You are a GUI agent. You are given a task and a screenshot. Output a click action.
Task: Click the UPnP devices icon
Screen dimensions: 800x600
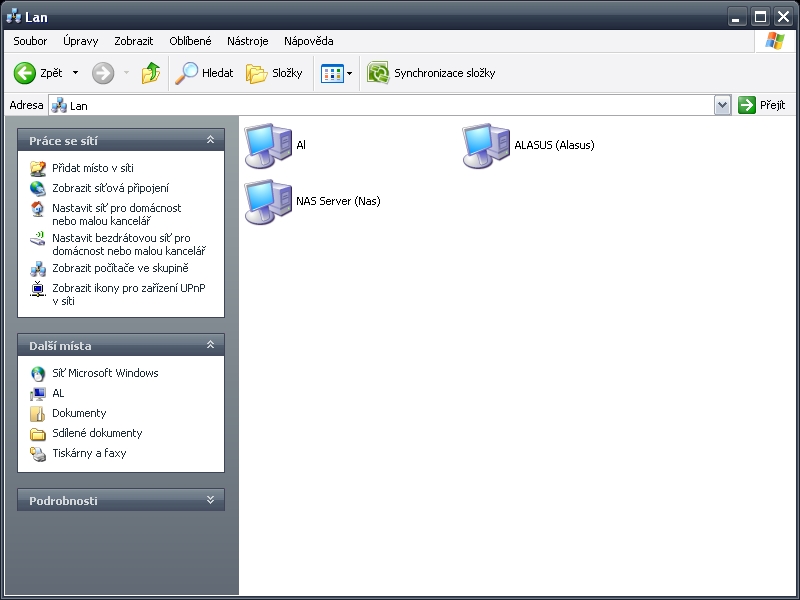[x=38, y=289]
